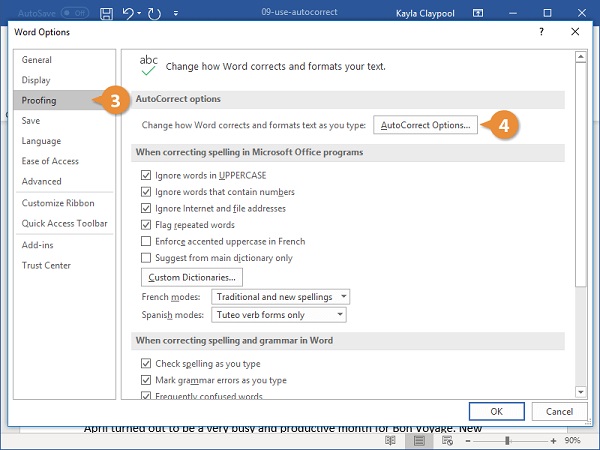Click OK in Word Options
Screen dimensions: 600x450
click(x=497, y=411)
